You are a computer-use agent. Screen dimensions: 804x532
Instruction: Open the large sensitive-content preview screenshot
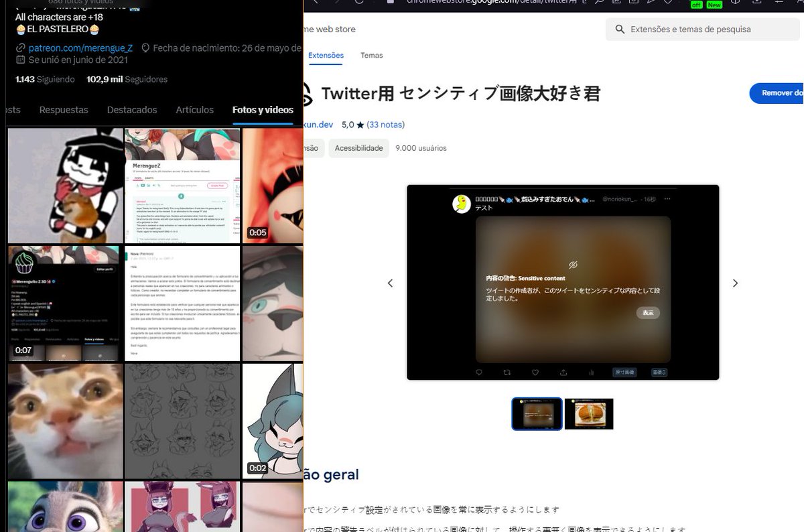pyautogui.click(x=563, y=282)
